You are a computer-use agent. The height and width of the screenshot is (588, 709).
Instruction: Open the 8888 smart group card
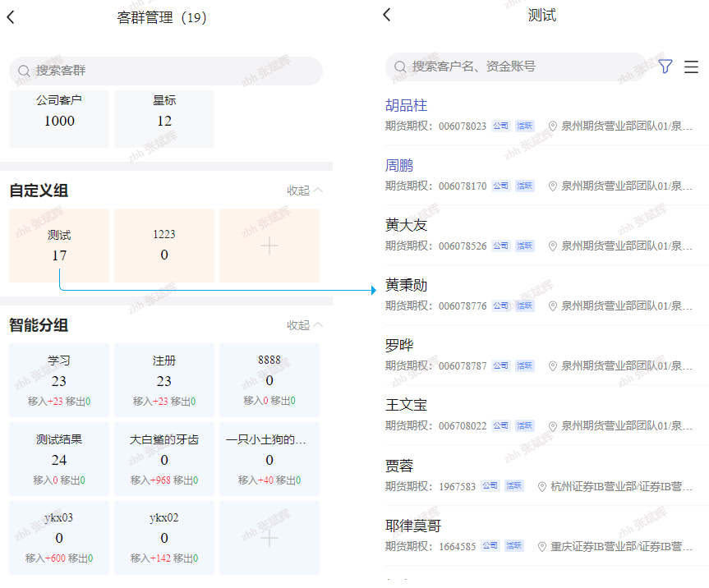tap(269, 380)
